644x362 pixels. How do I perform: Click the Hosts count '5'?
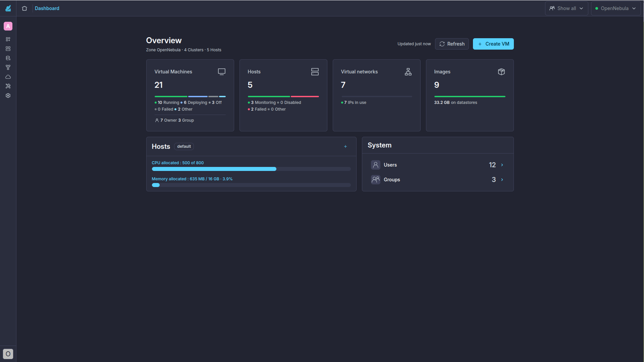[250, 85]
